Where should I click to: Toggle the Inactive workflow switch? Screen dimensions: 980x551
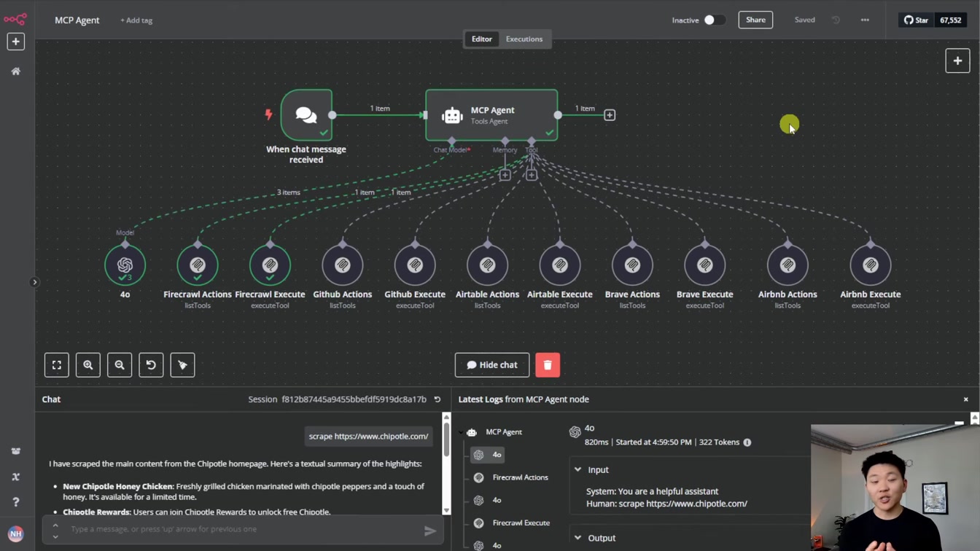tap(714, 20)
